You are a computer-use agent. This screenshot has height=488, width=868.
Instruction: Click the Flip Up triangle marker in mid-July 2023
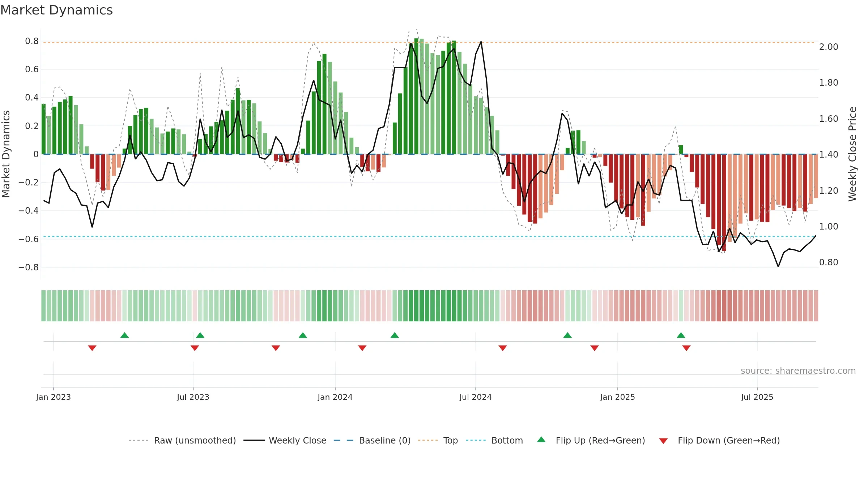[x=200, y=335]
